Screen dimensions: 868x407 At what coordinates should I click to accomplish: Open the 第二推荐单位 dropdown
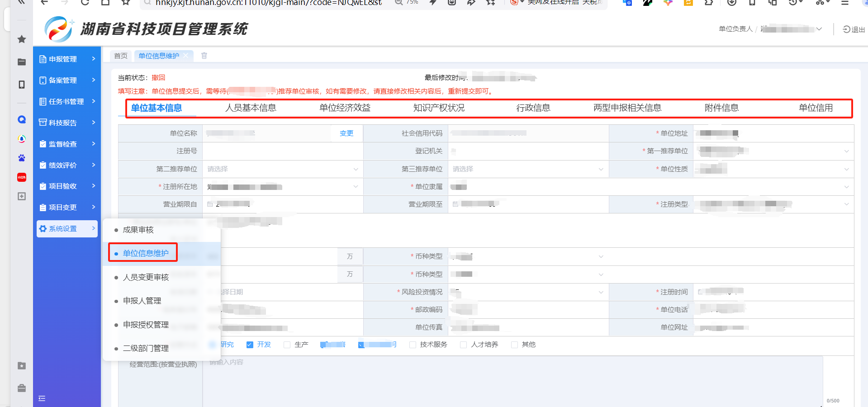[282, 169]
